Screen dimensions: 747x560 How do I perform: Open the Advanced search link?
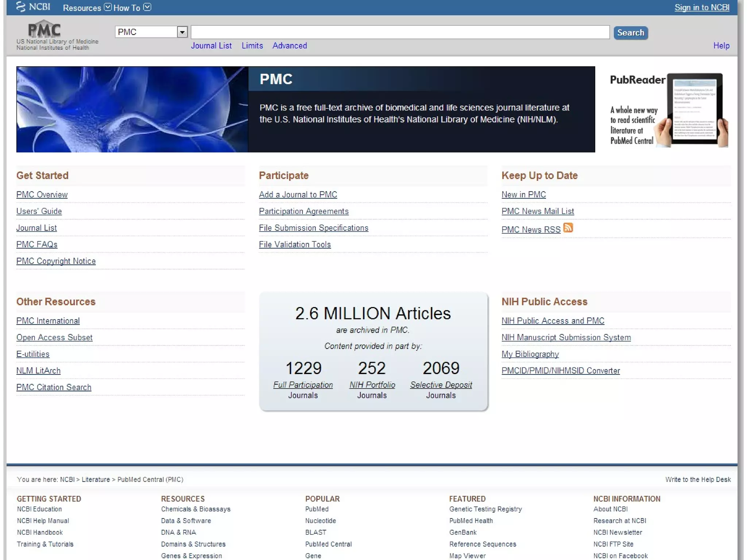tap(290, 46)
